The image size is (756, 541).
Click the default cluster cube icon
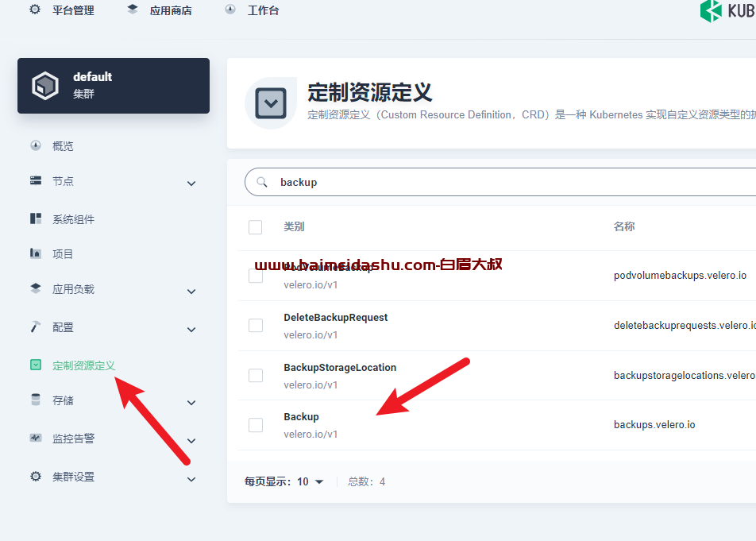(45, 86)
